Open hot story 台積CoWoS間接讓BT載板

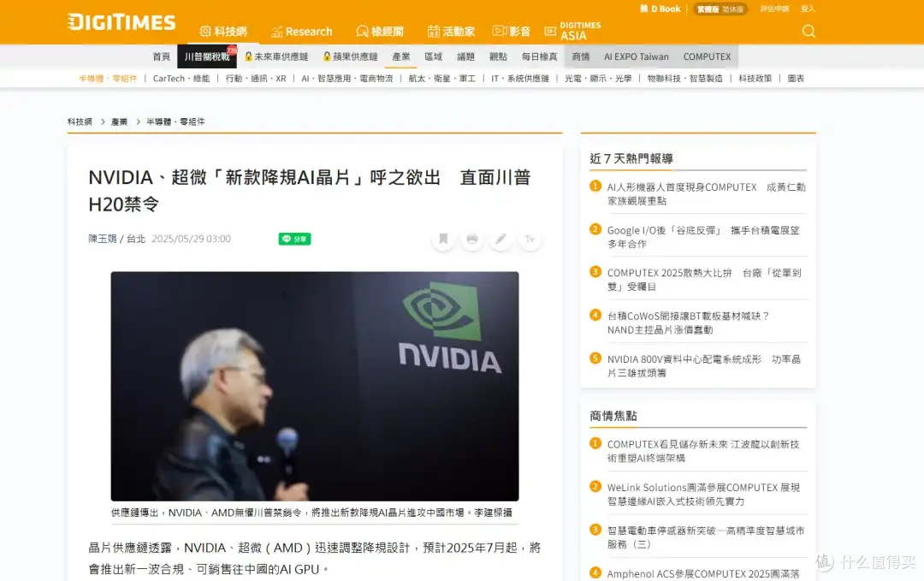(x=688, y=323)
